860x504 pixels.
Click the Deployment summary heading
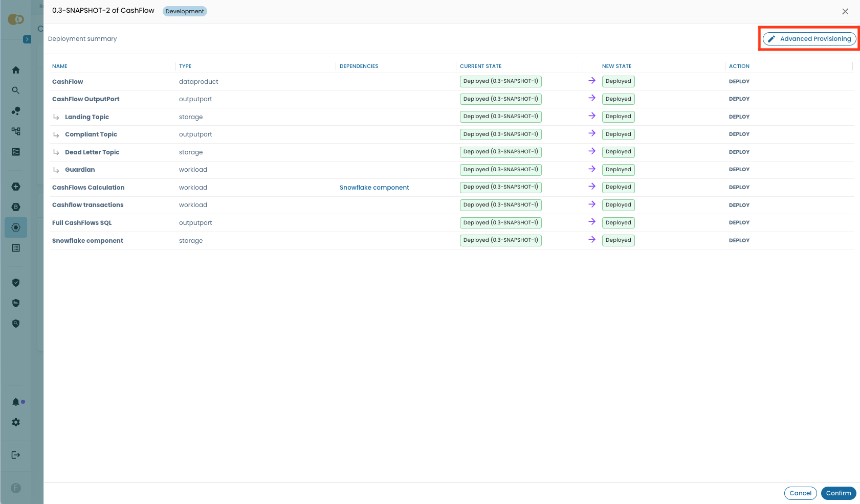(x=82, y=39)
